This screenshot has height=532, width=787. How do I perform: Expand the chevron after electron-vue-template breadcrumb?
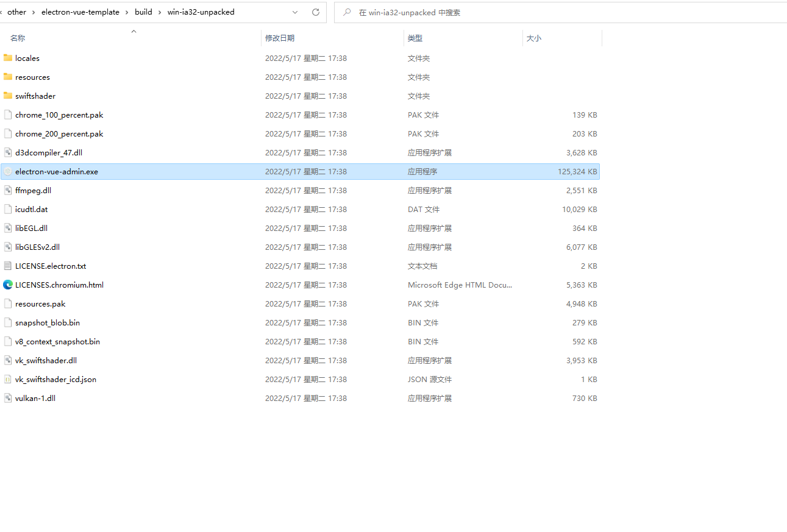tap(127, 12)
